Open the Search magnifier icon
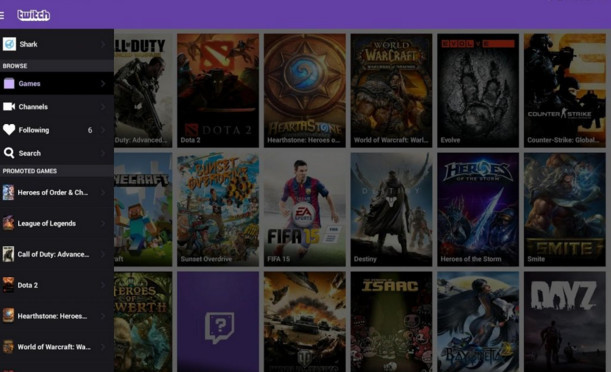This screenshot has width=611, height=372. click(9, 153)
